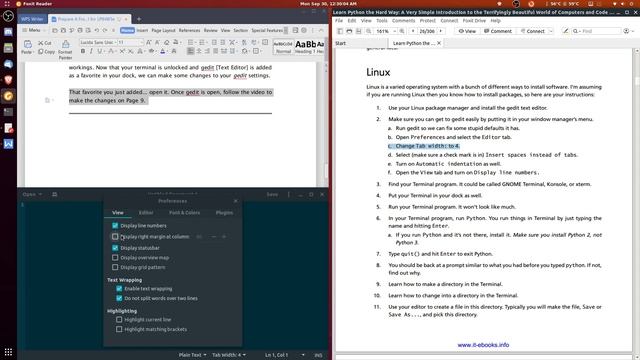Open Foxit Comments menu
This screenshot has width=640, height=360.
coord(403,20)
